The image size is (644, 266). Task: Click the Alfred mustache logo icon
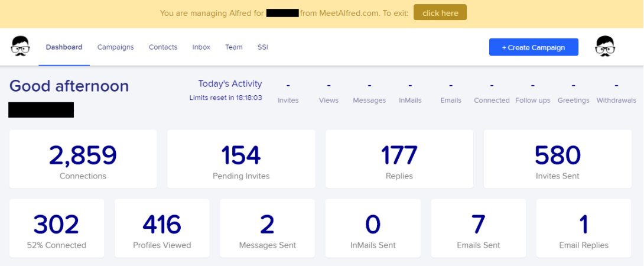tap(20, 46)
